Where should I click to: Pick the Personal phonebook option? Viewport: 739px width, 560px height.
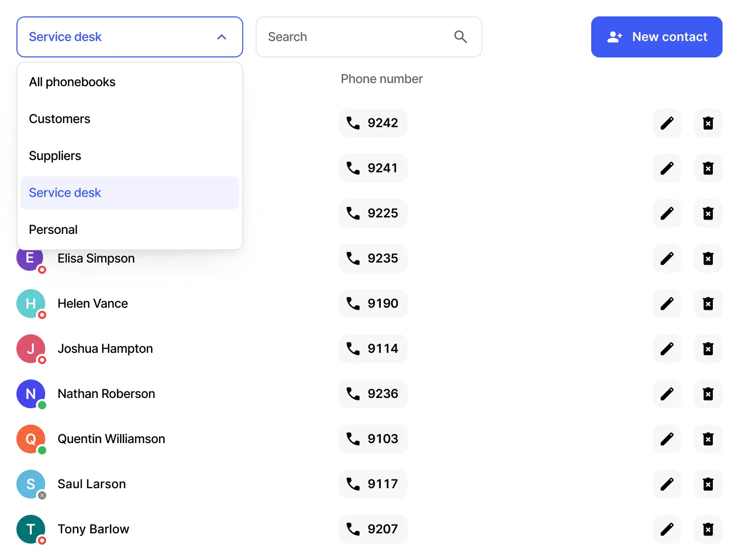pyautogui.click(x=130, y=230)
